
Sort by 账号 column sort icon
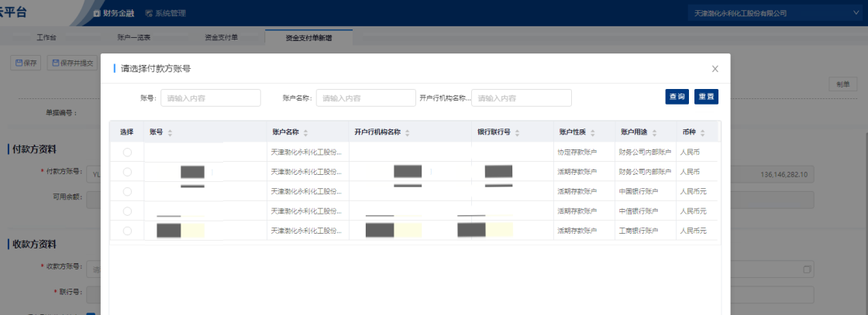pos(170,132)
